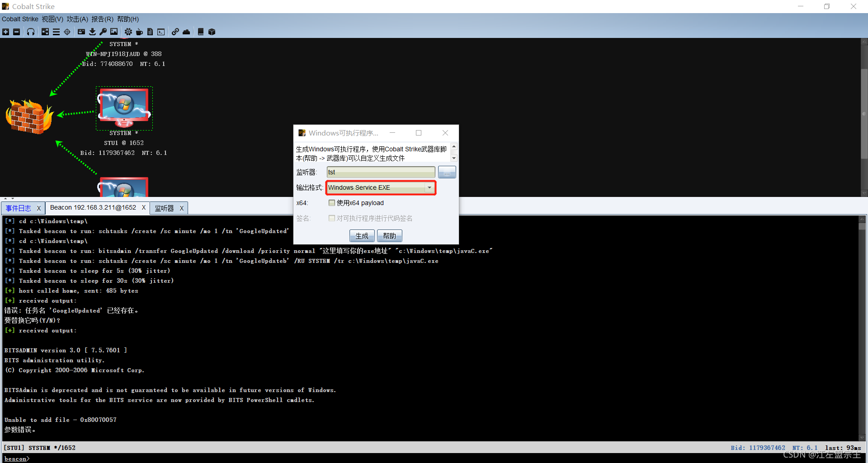
Task: Click the 'last: 93ms' status text
Action: (843, 448)
